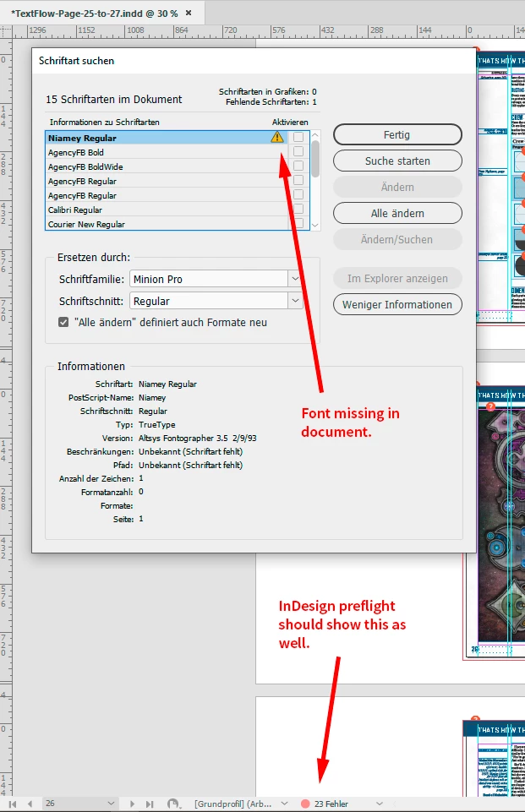Select Courier New Regular in font list
Image resolution: width=525 pixels, height=812 pixels.
pos(167,224)
